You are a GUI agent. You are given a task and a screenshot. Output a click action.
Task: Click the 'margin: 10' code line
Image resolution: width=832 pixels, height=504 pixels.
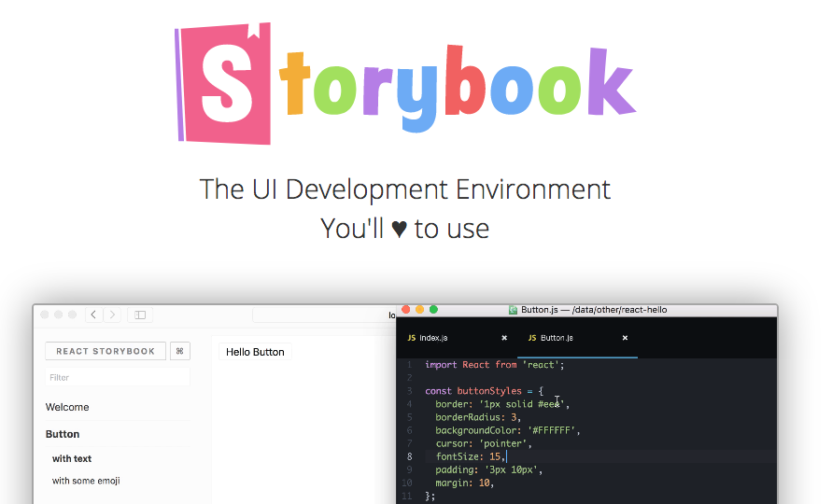(x=464, y=483)
